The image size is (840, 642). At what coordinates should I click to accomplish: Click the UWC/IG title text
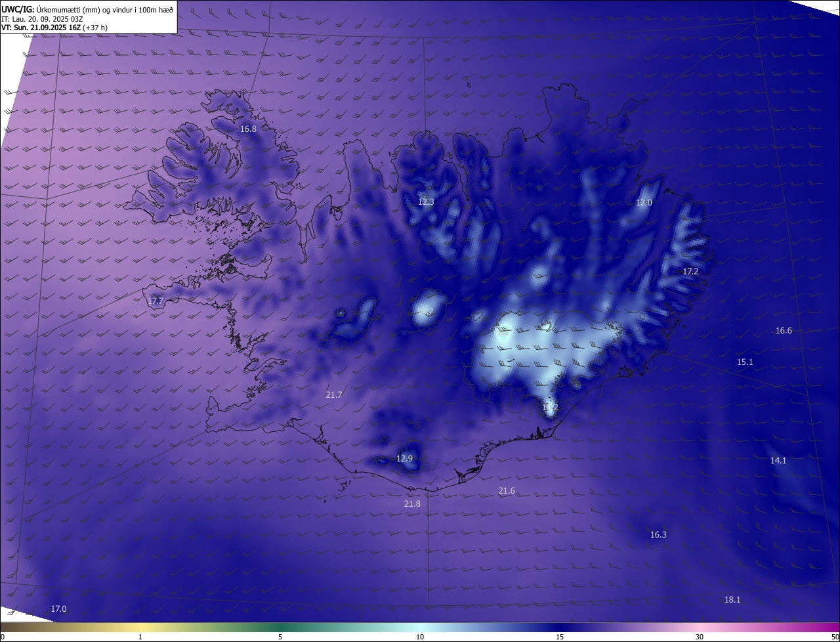[87, 9]
